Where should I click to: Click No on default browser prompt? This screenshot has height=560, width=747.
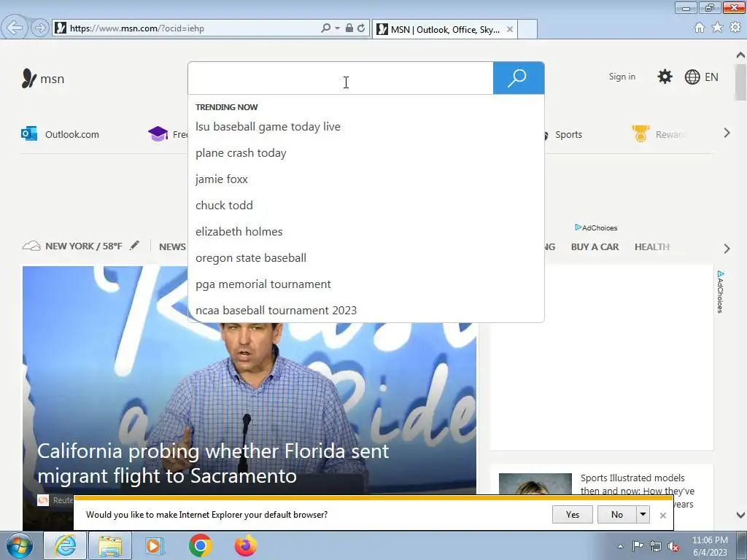617,514
